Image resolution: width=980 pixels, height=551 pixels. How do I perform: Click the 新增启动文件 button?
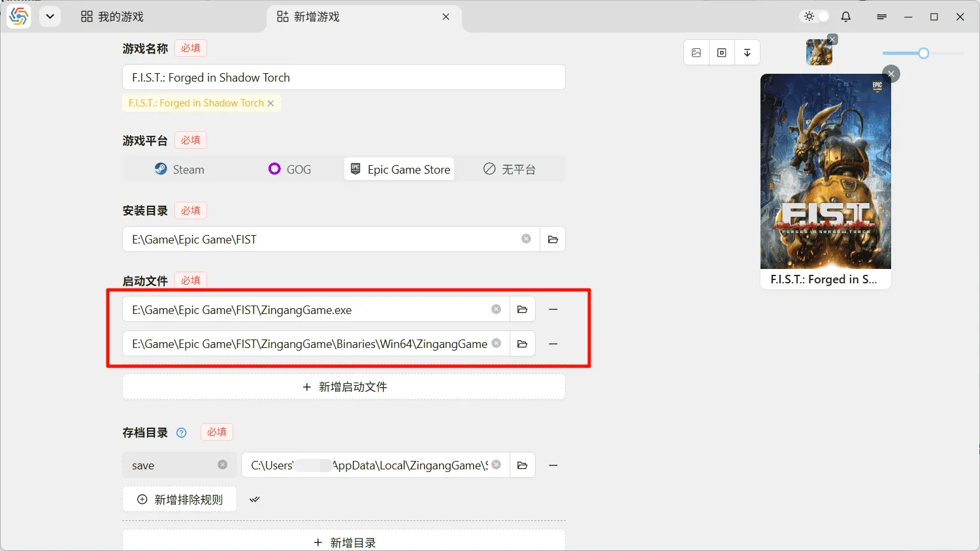[x=344, y=387]
